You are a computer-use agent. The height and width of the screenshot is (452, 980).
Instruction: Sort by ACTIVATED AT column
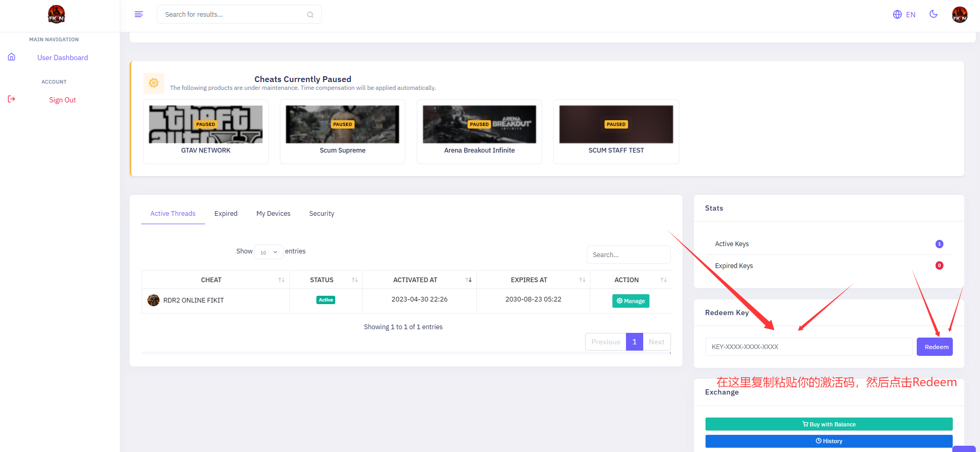[x=419, y=280]
